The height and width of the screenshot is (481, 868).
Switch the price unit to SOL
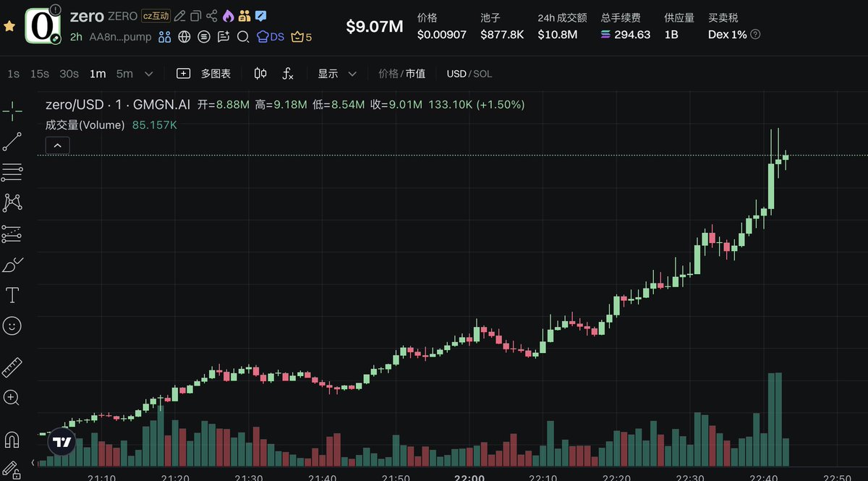[482, 74]
